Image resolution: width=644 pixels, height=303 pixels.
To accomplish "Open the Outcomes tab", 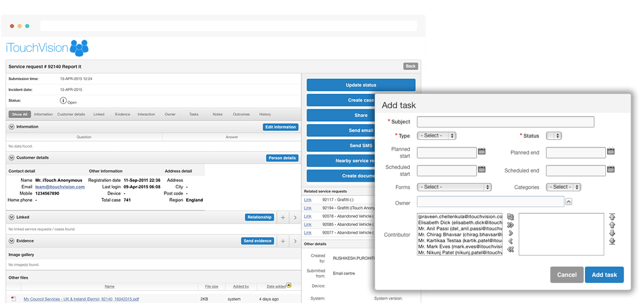I will 241,114.
